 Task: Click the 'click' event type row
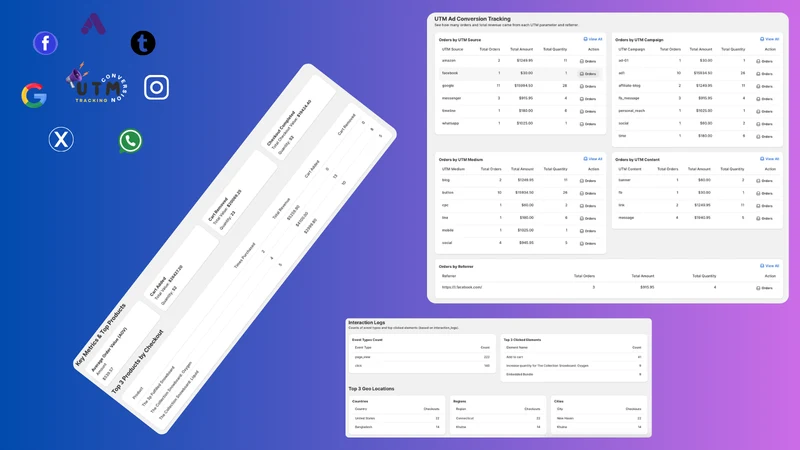click(421, 366)
